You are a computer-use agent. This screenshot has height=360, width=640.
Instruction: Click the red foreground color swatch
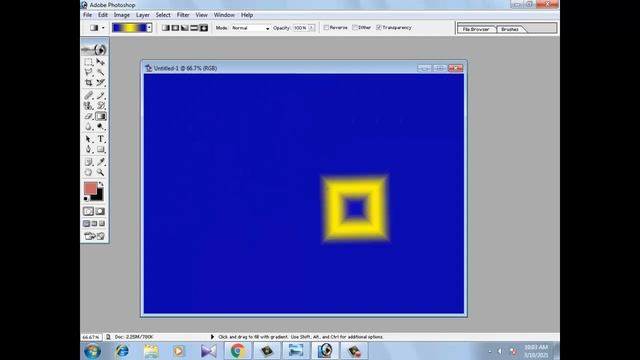(90, 188)
